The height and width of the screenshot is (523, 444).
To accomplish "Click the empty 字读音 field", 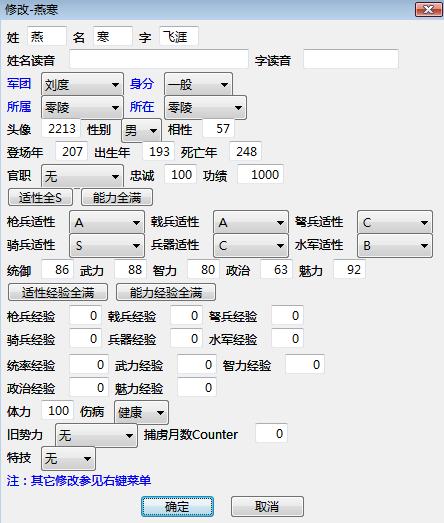I will (x=351, y=59).
